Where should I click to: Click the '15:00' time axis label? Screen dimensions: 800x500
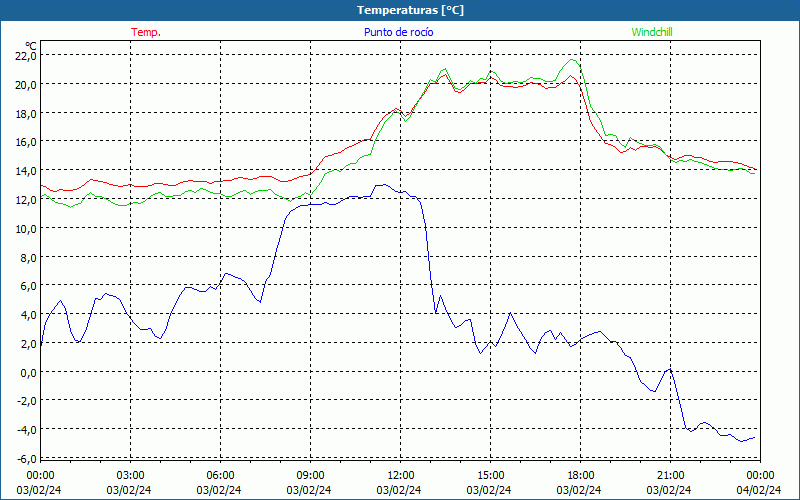[490, 476]
